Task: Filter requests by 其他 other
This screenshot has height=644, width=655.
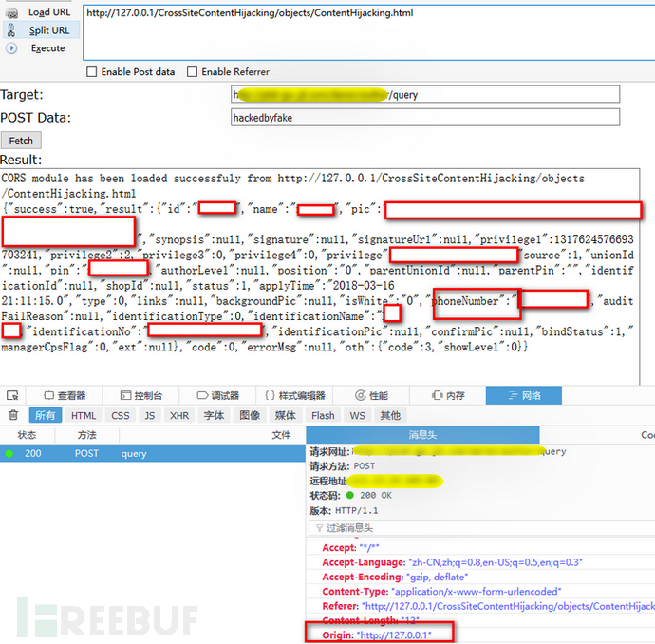Action: coord(390,415)
